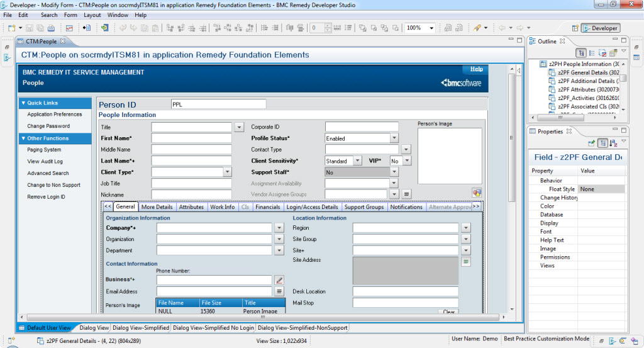
Task: Click the highlighter marker toolbar icon
Action: (x=477, y=28)
